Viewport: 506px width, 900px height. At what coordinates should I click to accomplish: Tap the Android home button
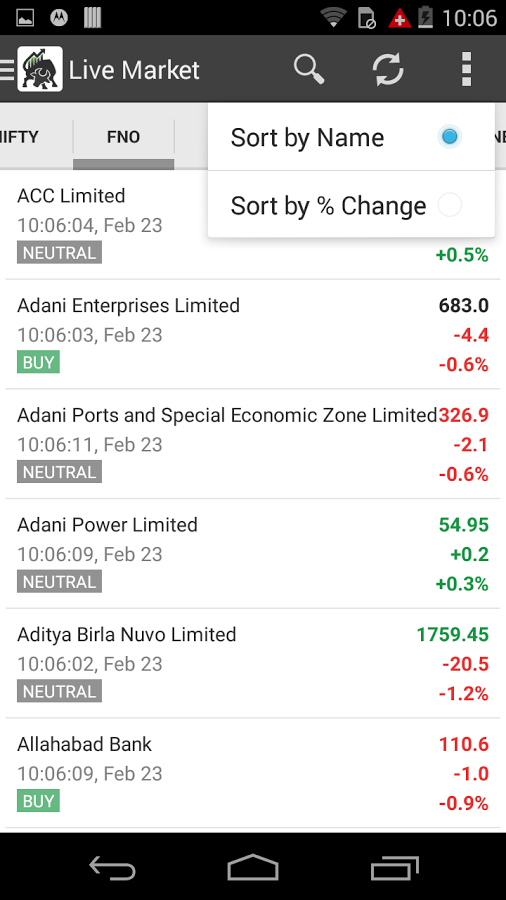pos(252,867)
